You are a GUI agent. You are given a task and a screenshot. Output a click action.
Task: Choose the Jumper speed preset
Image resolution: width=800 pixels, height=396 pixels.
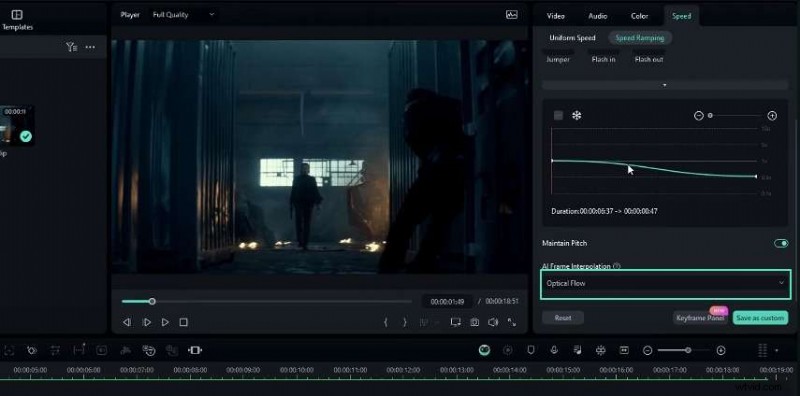pyautogui.click(x=558, y=59)
